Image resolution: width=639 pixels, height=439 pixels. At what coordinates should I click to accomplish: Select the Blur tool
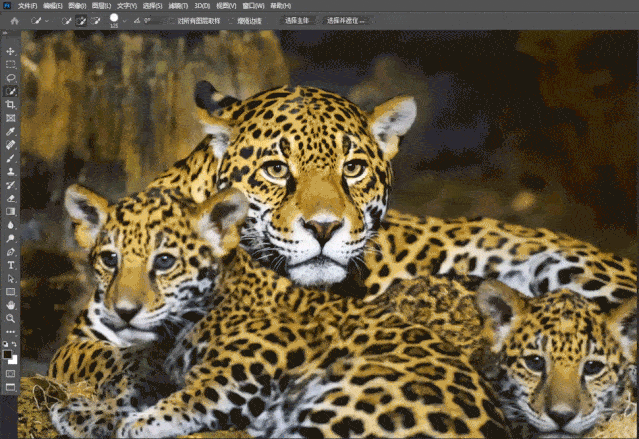point(11,225)
